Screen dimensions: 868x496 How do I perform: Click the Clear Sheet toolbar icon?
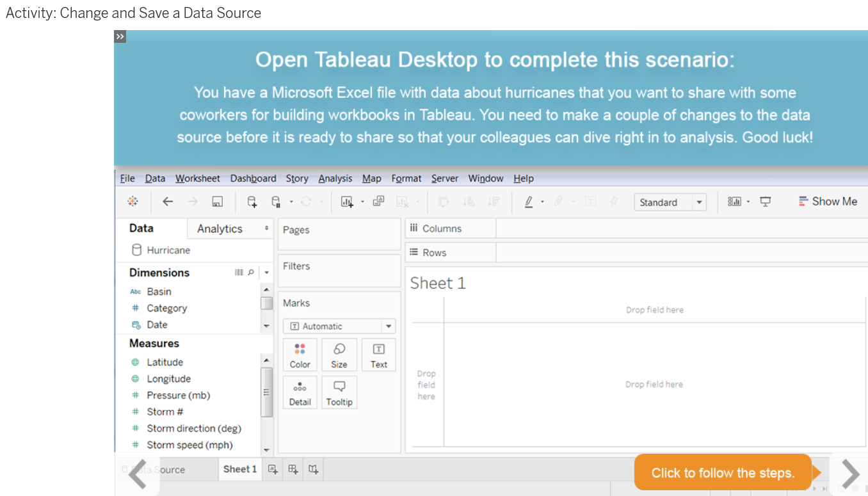coord(403,202)
